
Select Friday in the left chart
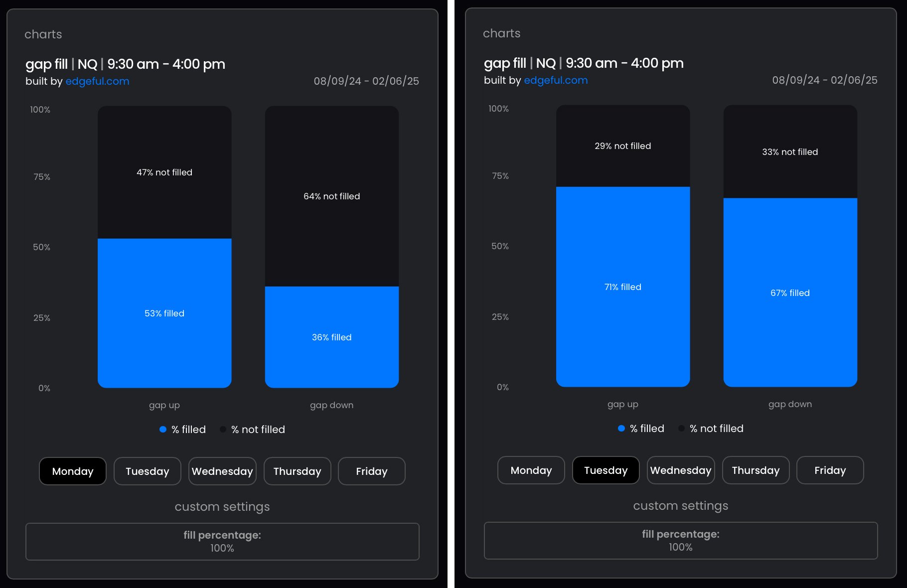[372, 471]
